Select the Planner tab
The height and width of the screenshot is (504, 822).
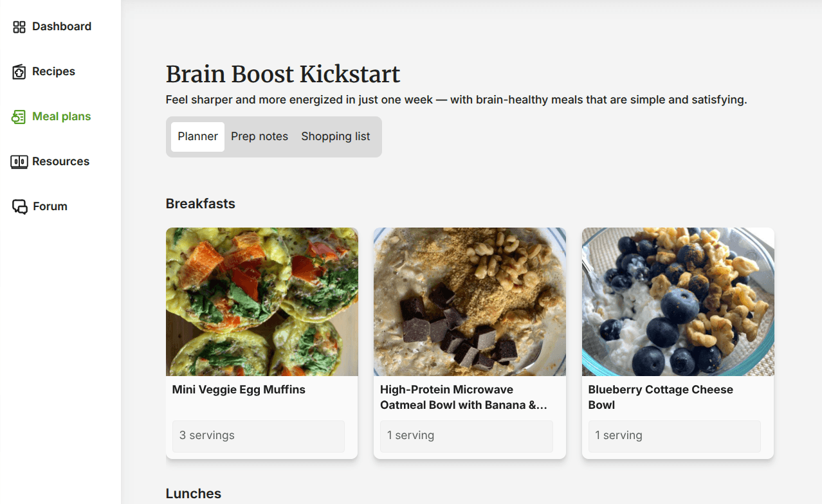(x=197, y=136)
